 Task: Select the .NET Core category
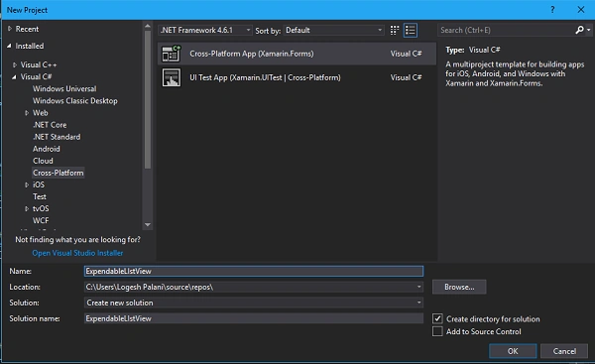click(x=50, y=125)
